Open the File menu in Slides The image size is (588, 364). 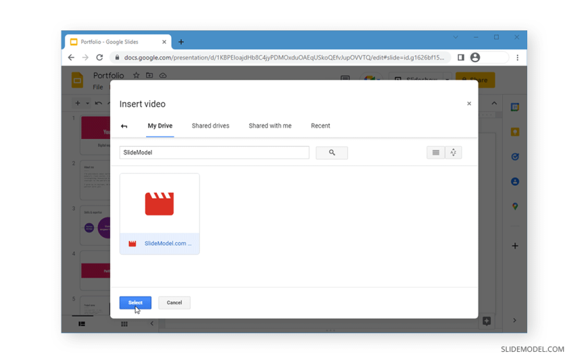98,87
